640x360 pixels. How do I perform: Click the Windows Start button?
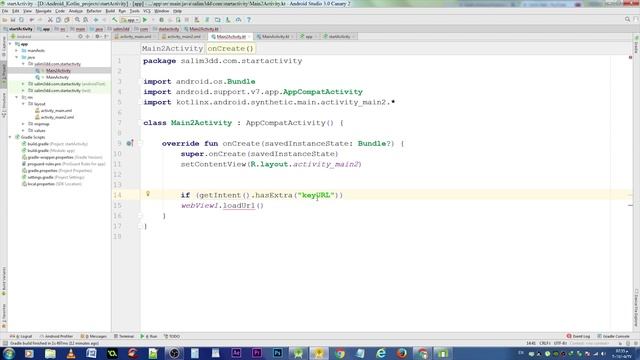[9, 353]
